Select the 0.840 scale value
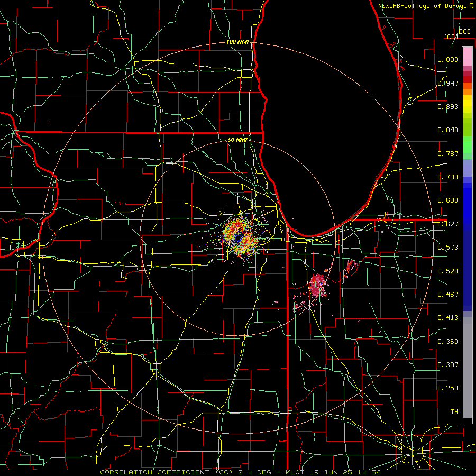The height and width of the screenshot is (476, 476). click(448, 130)
